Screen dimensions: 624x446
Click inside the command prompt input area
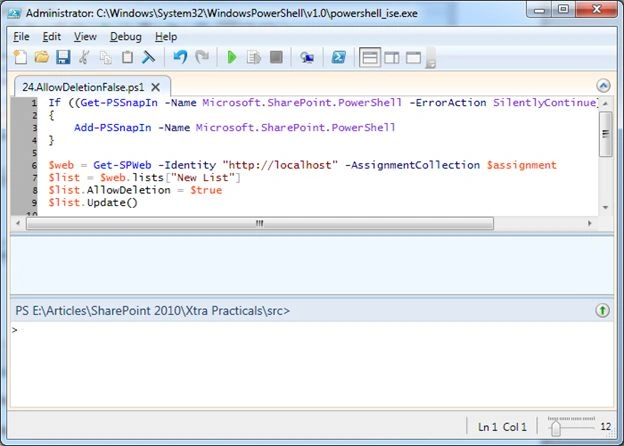(312, 364)
